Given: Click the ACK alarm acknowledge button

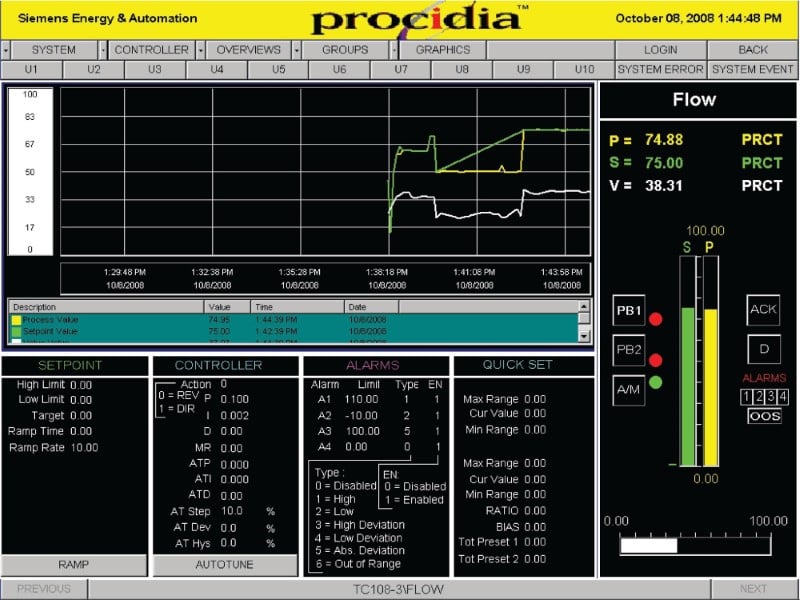Looking at the screenshot, I should [763, 311].
